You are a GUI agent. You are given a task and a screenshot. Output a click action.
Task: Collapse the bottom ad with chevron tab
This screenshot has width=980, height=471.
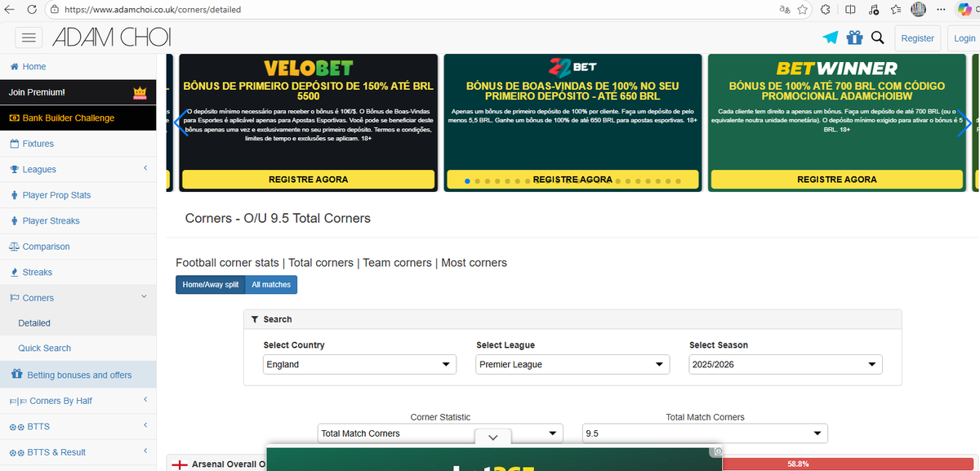(493, 438)
